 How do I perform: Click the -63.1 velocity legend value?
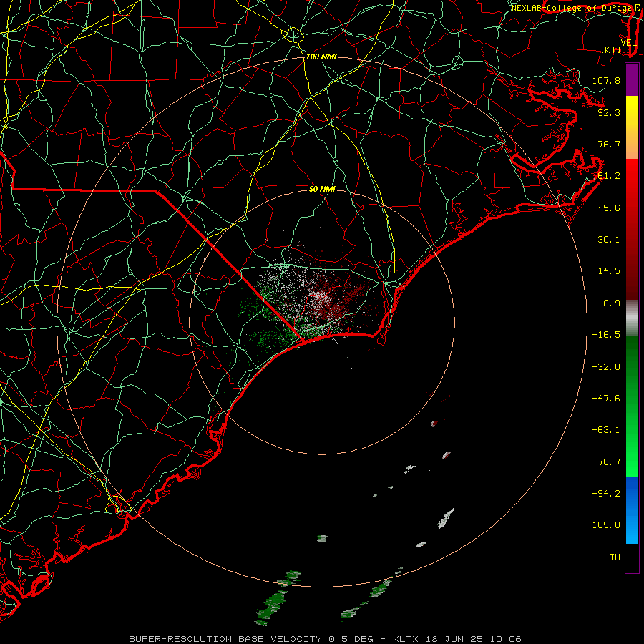coord(606,430)
